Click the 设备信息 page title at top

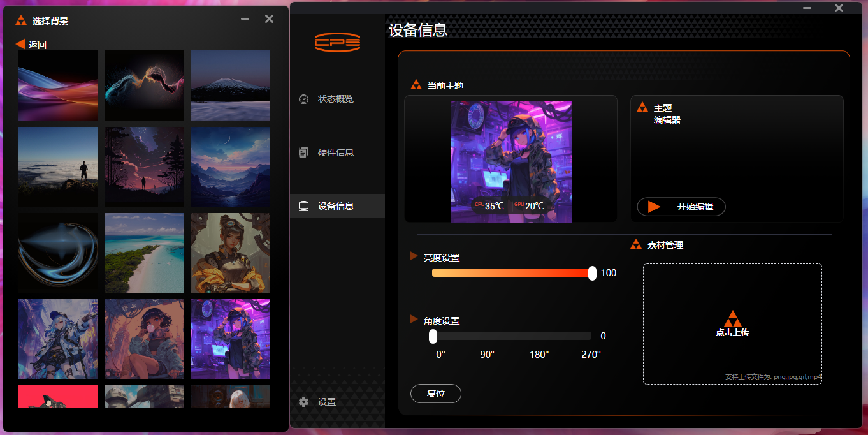click(x=418, y=30)
